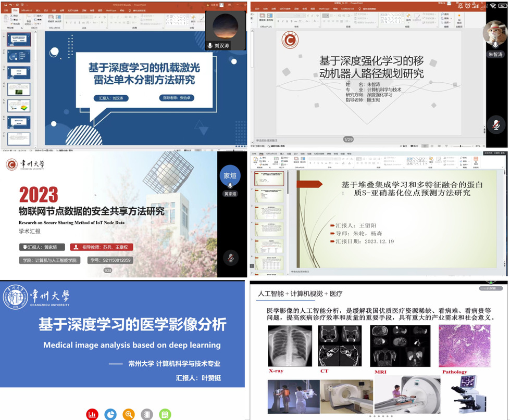The image size is (510, 420).
Task: Open OfficePLUS tab in 王留阳's PowerPoint
Action: tap(271, 154)
